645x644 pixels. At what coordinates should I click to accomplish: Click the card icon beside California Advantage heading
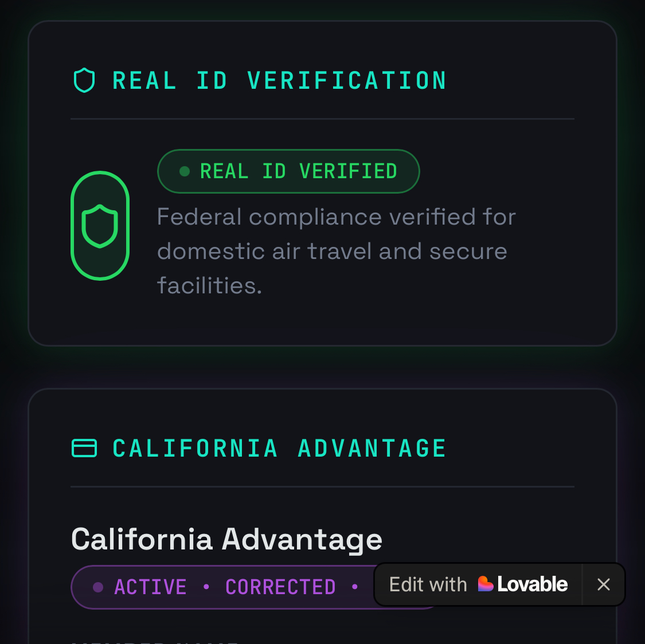[x=84, y=448]
